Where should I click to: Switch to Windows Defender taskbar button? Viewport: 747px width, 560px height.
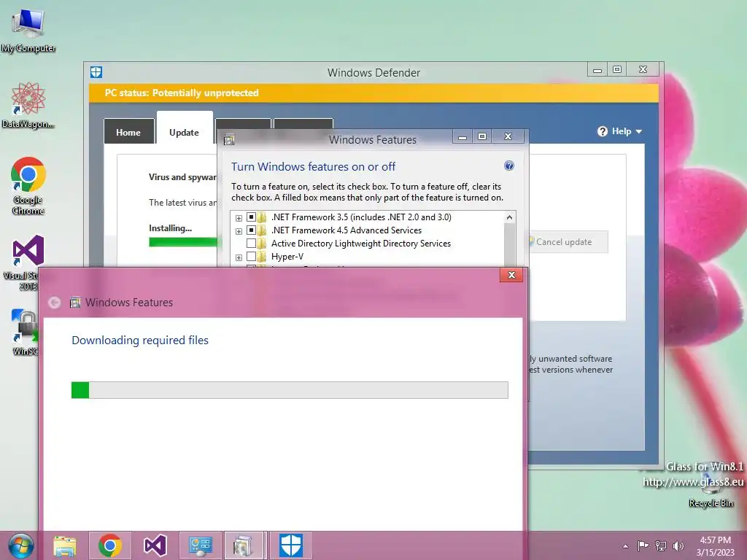pyautogui.click(x=291, y=545)
